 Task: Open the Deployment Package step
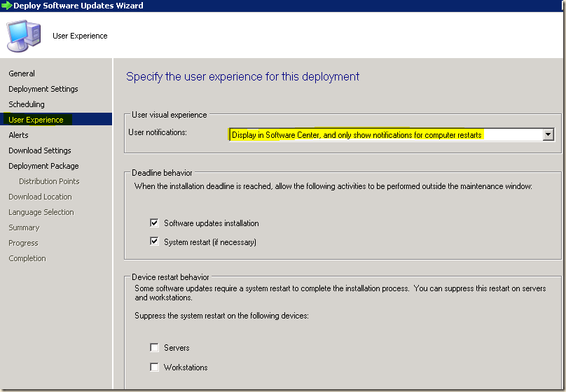click(43, 166)
